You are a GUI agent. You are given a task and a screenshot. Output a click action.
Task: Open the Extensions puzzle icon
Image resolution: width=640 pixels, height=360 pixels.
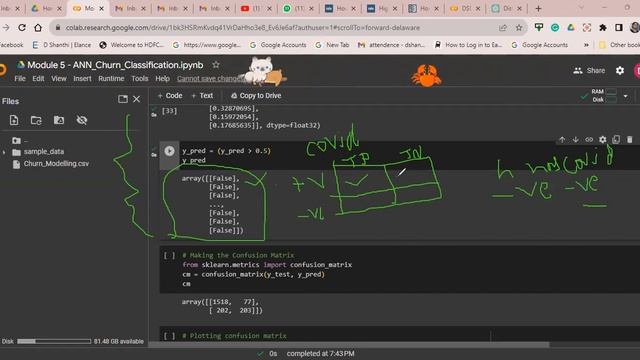coord(602,28)
